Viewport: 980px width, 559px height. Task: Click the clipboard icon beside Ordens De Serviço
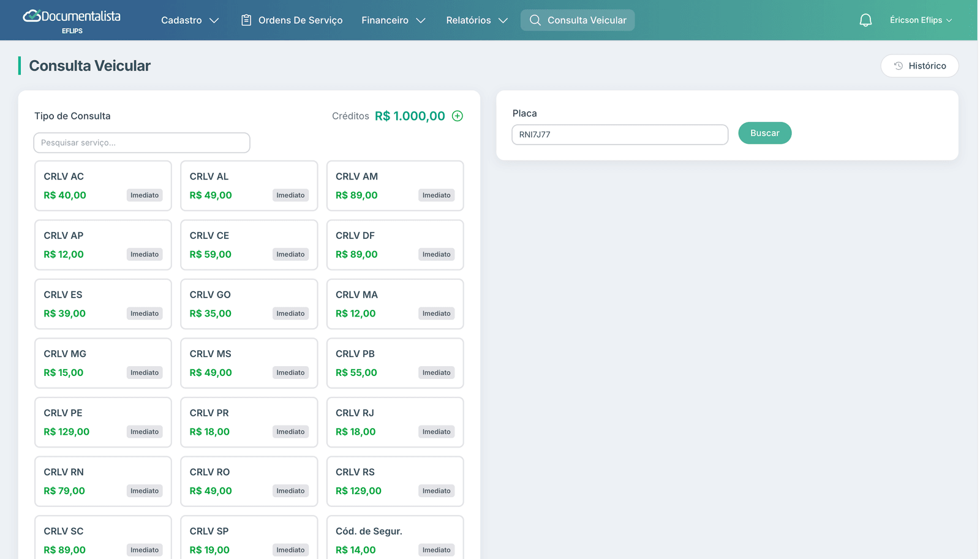[246, 20]
